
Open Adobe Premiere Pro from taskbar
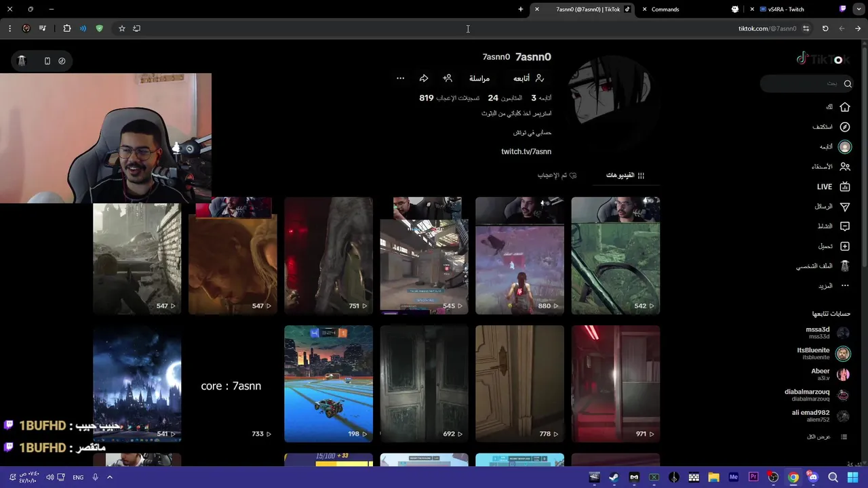[x=753, y=477]
